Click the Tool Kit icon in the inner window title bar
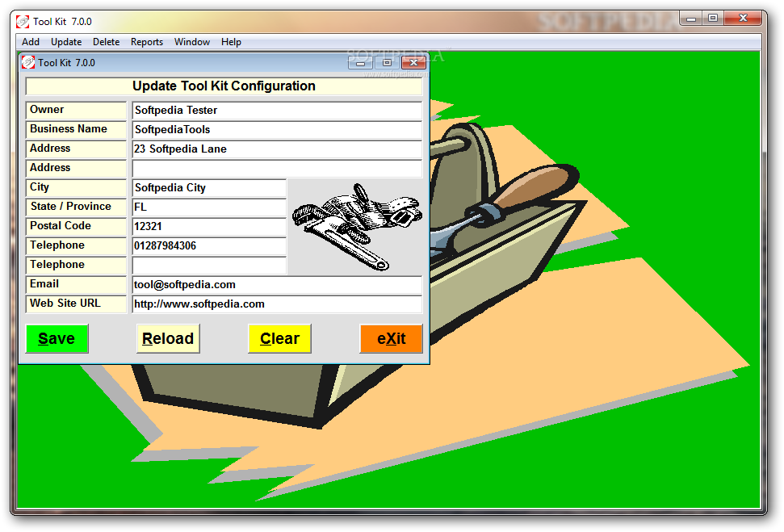 coord(28,62)
